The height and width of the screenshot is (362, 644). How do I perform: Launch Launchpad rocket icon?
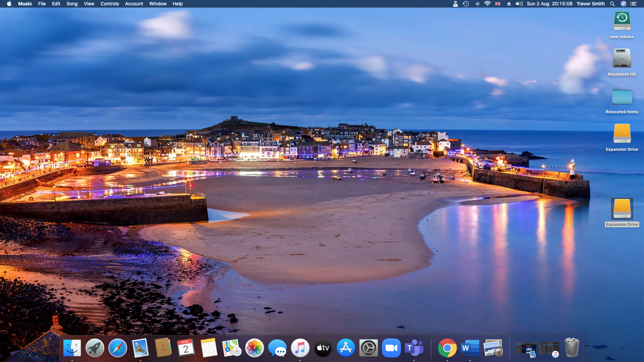[95, 348]
